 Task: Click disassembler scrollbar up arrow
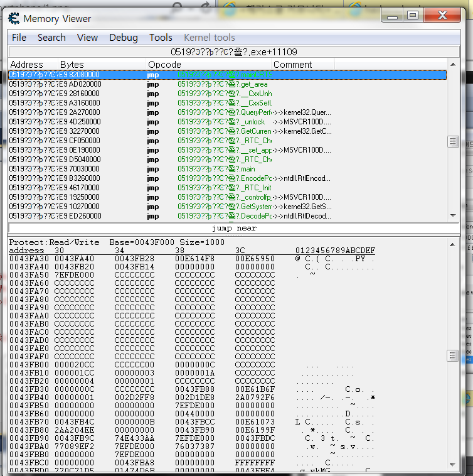click(454, 65)
